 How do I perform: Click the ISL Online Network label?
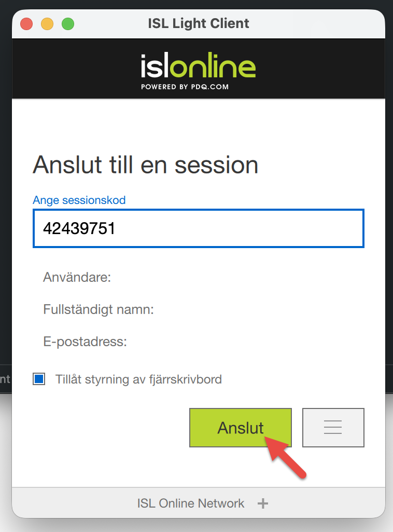pyautogui.click(x=190, y=503)
